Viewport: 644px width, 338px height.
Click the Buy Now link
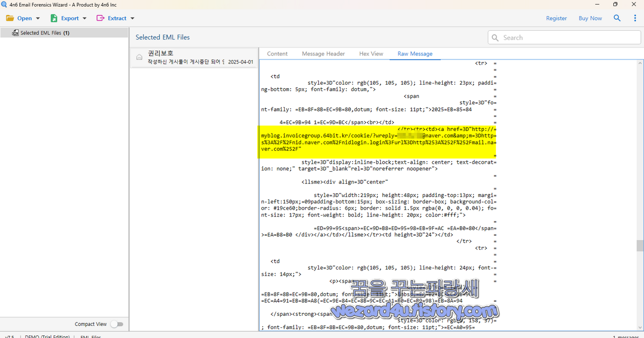(x=590, y=18)
